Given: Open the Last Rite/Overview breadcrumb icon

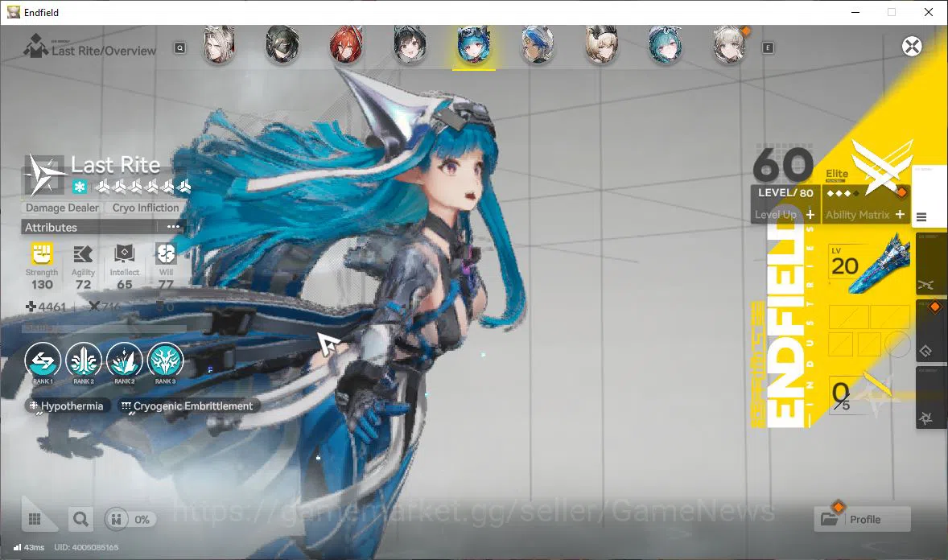Looking at the screenshot, I should (35, 46).
